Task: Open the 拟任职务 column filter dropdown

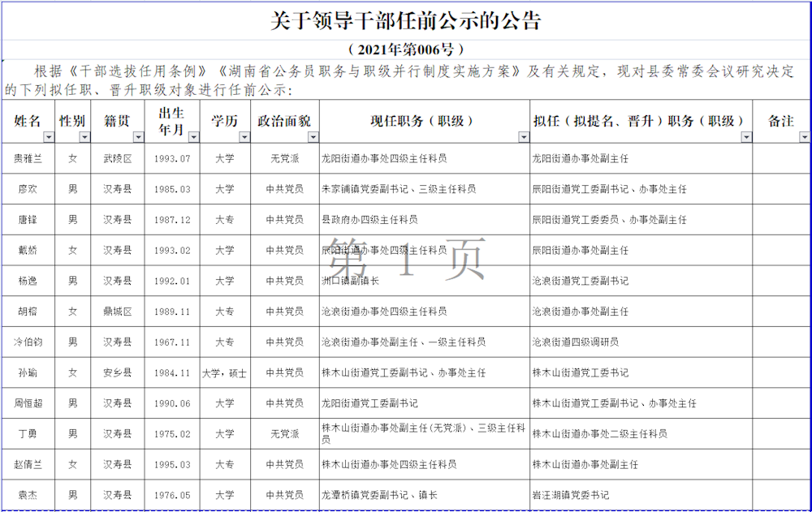Action: point(746,137)
